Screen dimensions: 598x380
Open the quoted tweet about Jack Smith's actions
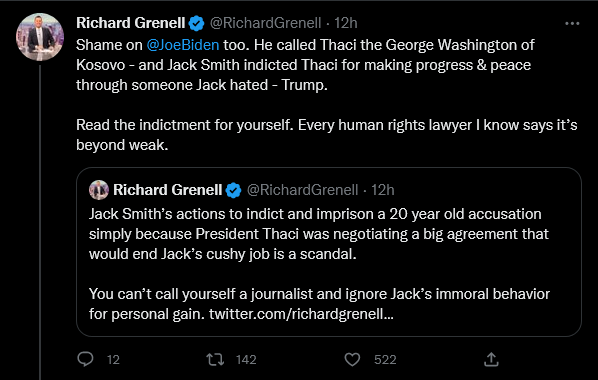click(329, 252)
